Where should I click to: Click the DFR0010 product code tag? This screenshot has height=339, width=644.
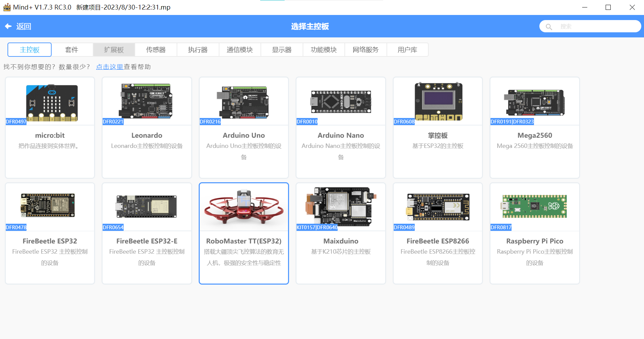click(x=307, y=122)
